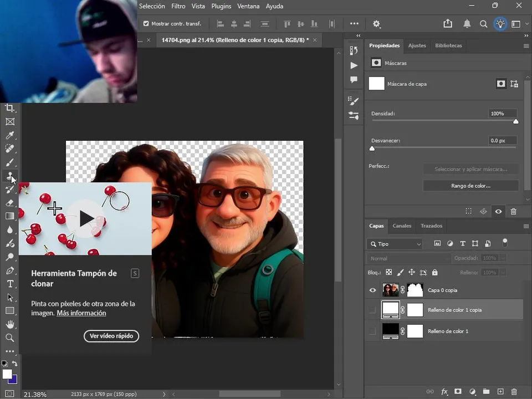532x399 pixels.
Task: Create a new layer
Action: click(500, 392)
